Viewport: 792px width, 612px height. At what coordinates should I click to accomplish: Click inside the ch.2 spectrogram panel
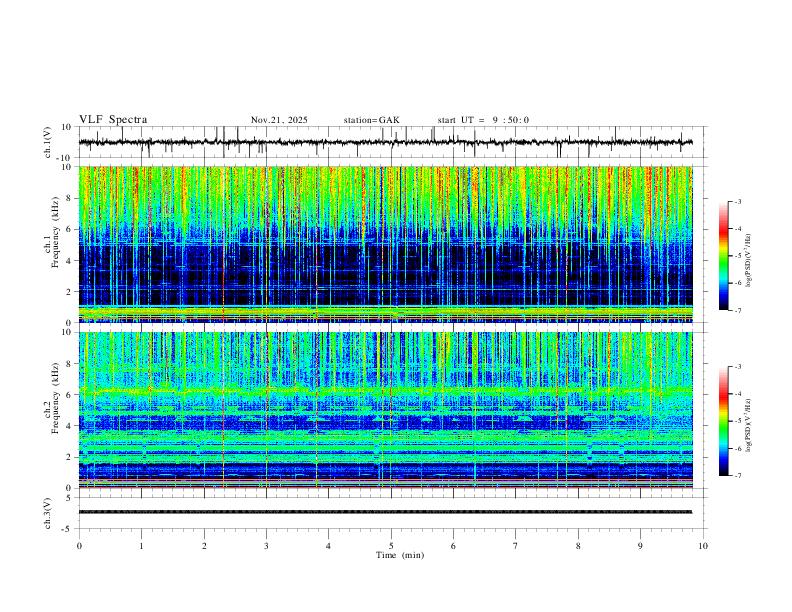pos(385,410)
